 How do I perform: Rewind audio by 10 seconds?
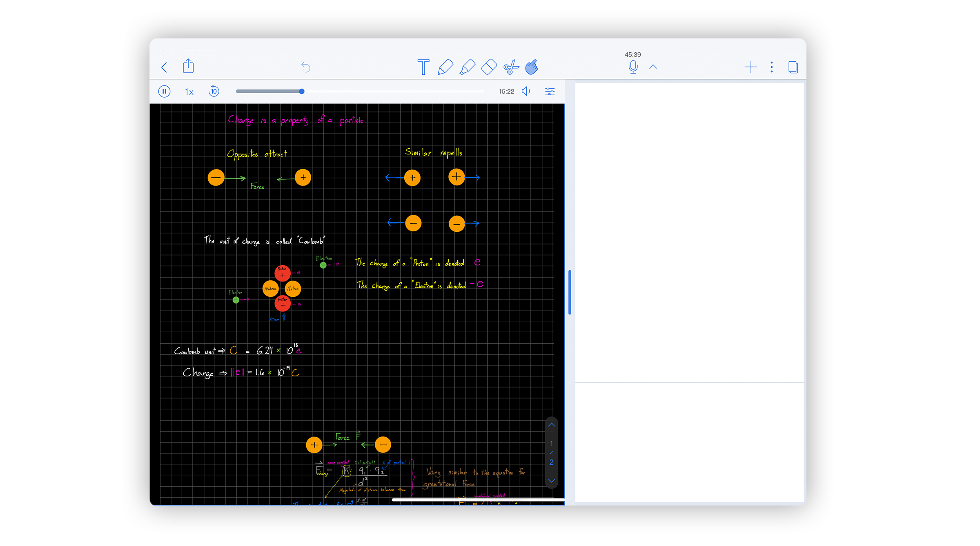pyautogui.click(x=214, y=91)
